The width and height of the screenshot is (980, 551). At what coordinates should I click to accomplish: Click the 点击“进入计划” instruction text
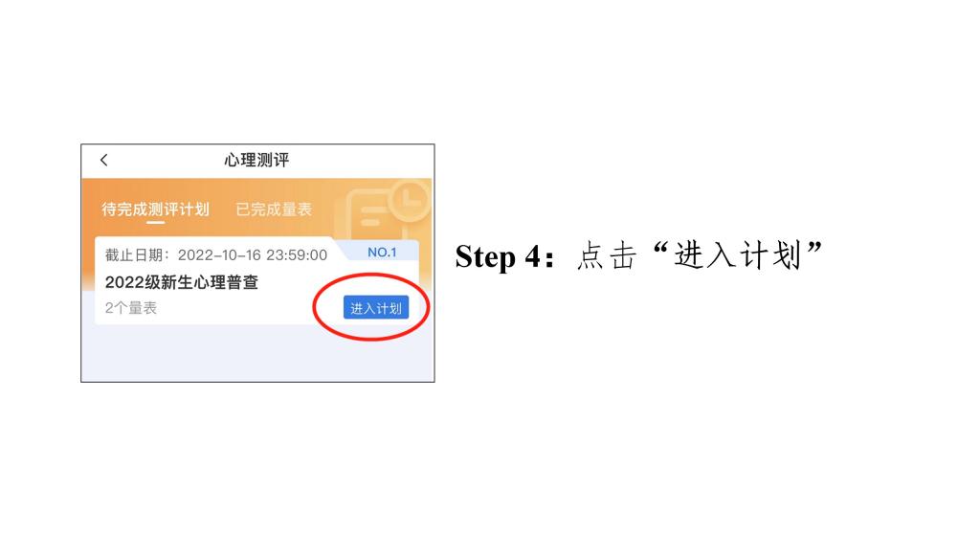point(699,256)
